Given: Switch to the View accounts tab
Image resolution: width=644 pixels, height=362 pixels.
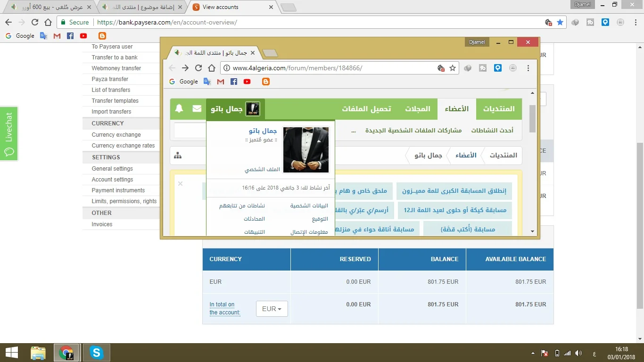Looking at the screenshot, I should pyautogui.click(x=231, y=7).
